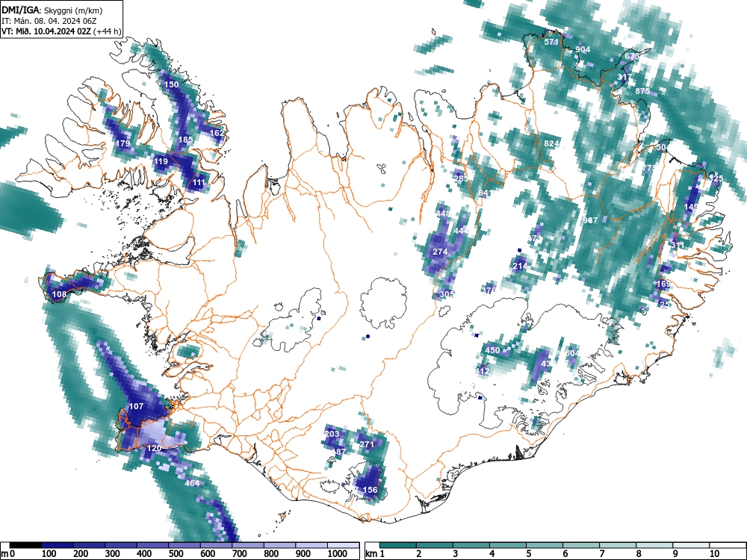Screen dimensions: 747x560
Task: Click the visibility value 673
Action: click(x=632, y=56)
